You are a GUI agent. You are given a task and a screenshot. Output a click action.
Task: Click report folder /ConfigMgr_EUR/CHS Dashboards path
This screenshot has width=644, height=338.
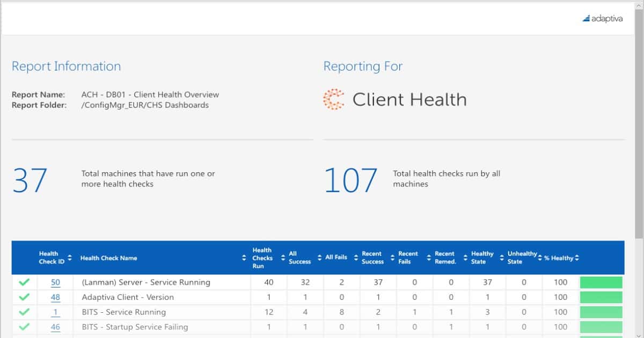145,105
